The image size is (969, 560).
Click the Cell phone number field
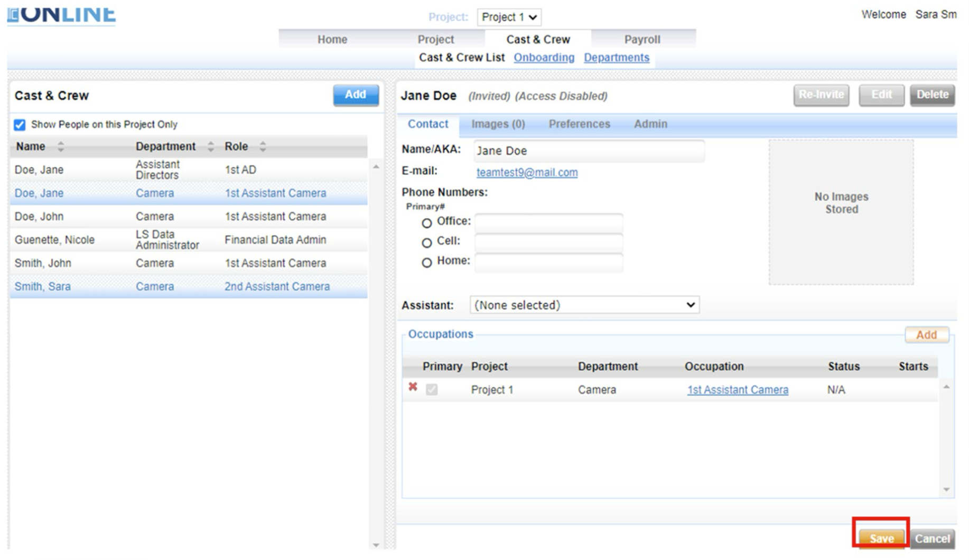[x=548, y=243]
